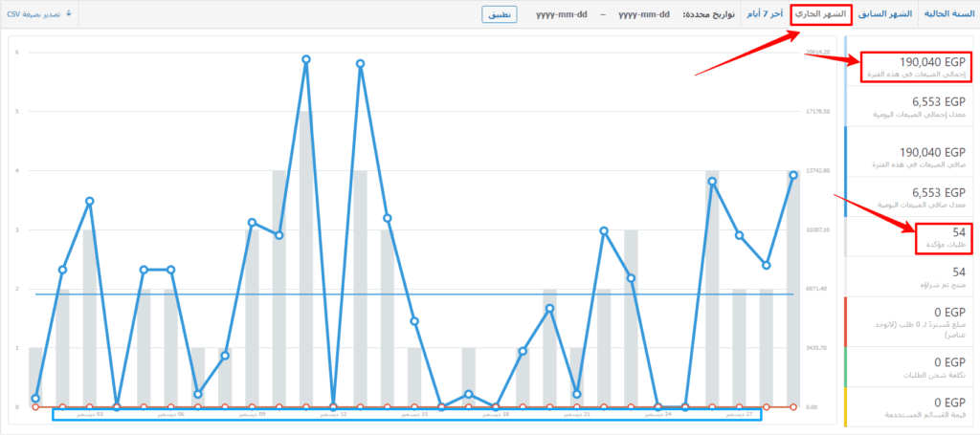
Task: Show the آخر 7 أيام report tab
Action: (x=765, y=13)
